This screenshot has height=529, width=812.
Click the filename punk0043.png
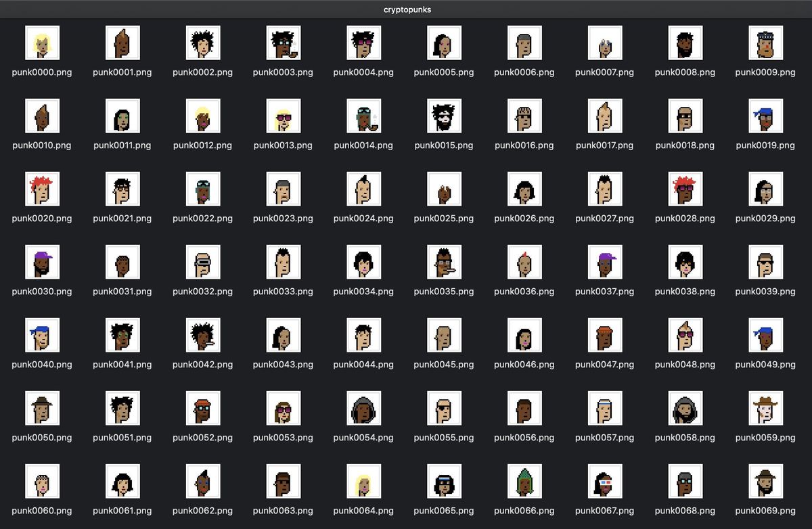[283, 365]
